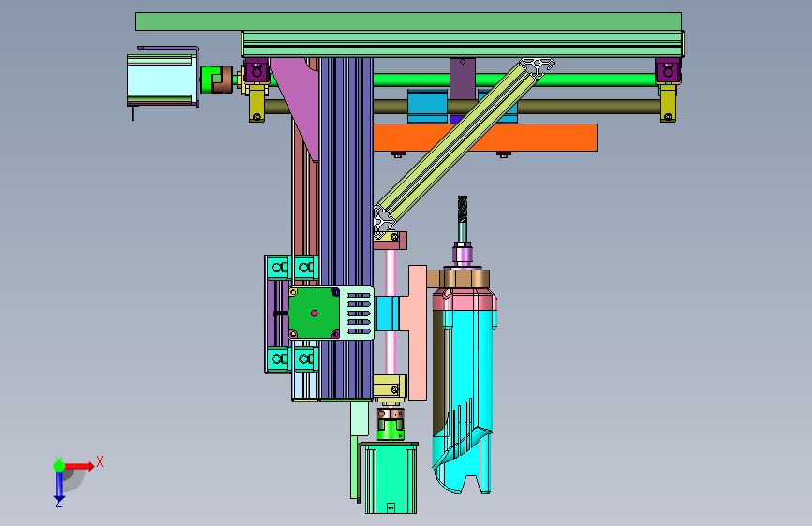Select the left purple bearing block under the beam
The width and height of the screenshot is (812, 526).
(x=256, y=70)
